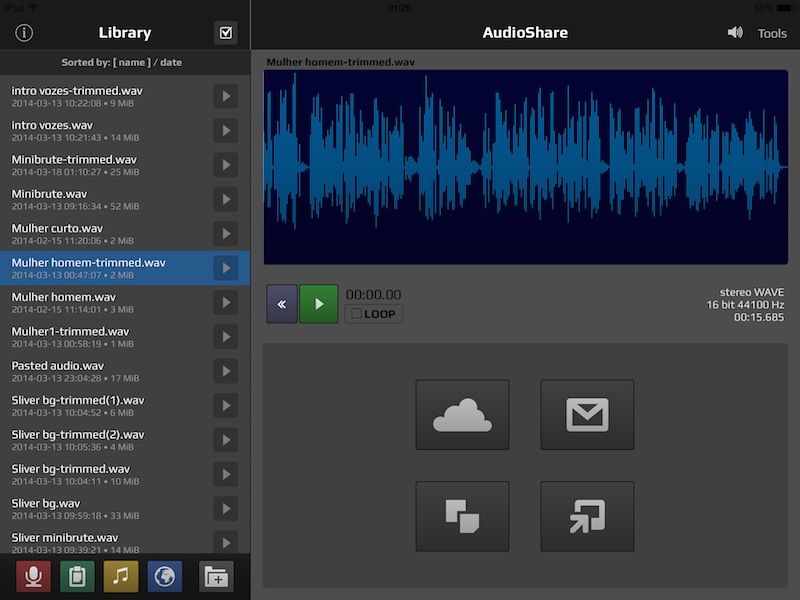
Task: Select Sliver bg.wav file row
Action: point(125,509)
